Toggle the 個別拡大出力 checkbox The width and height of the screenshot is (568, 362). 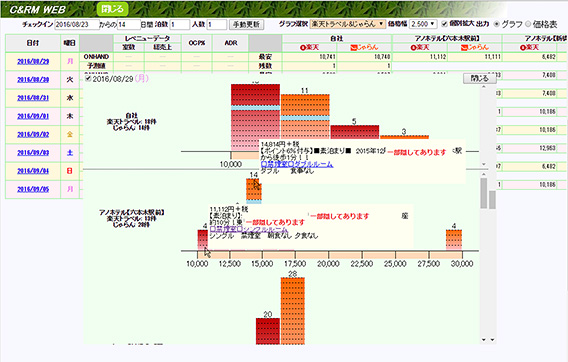click(444, 24)
